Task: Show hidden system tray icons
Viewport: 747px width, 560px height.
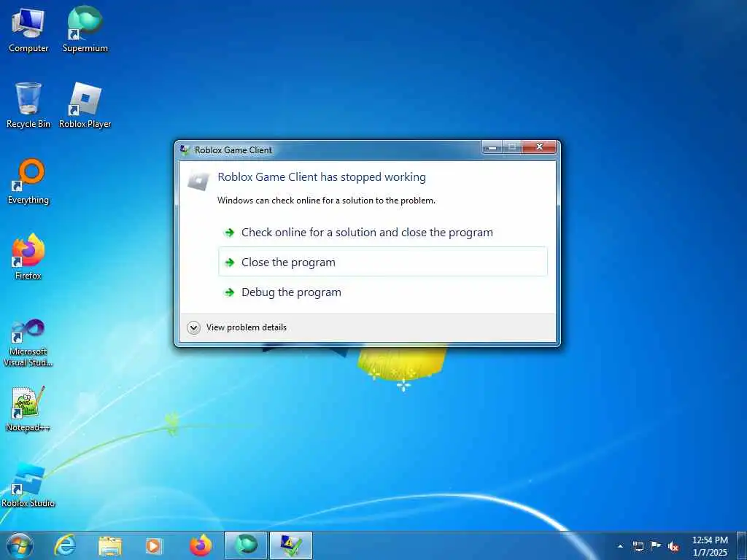Action: coord(620,546)
